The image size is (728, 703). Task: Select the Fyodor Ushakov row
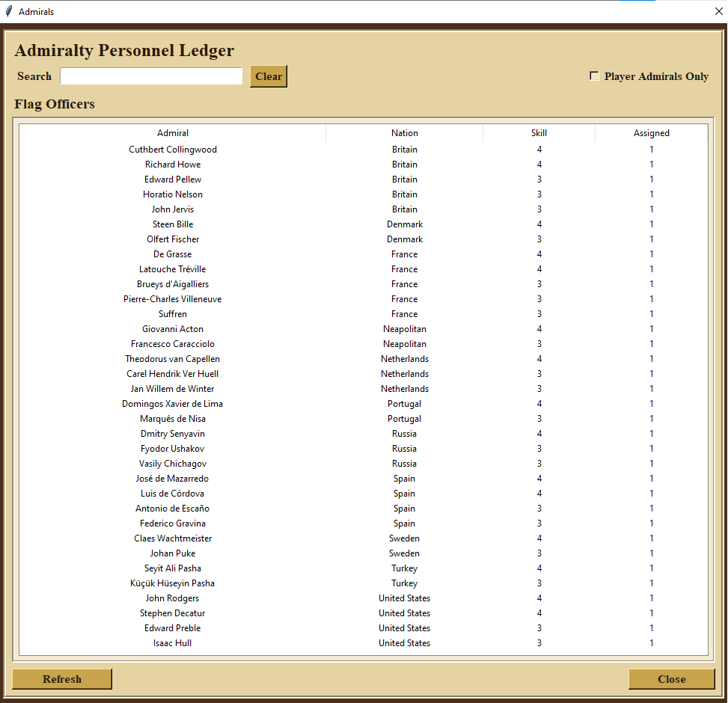(x=364, y=449)
